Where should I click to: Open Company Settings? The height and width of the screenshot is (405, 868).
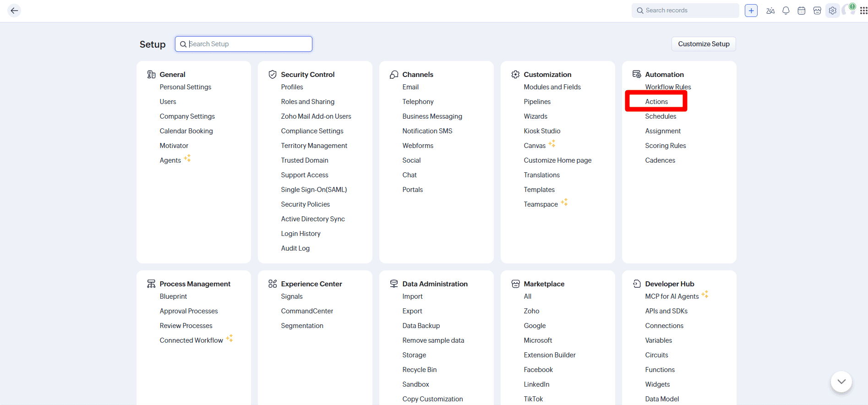[x=187, y=116]
